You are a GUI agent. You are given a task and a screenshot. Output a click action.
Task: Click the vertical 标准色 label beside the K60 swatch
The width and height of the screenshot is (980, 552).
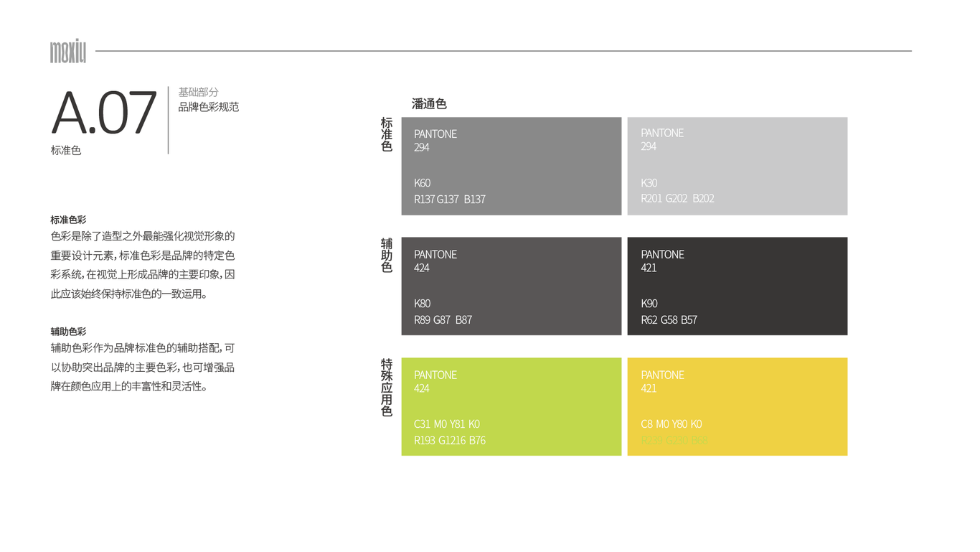387,134
